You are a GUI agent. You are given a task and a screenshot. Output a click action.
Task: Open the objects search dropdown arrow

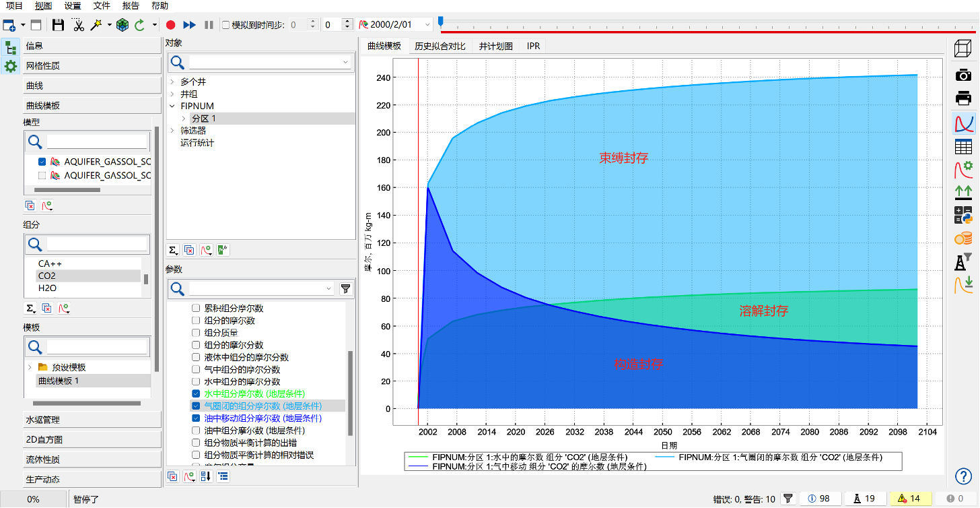(346, 63)
